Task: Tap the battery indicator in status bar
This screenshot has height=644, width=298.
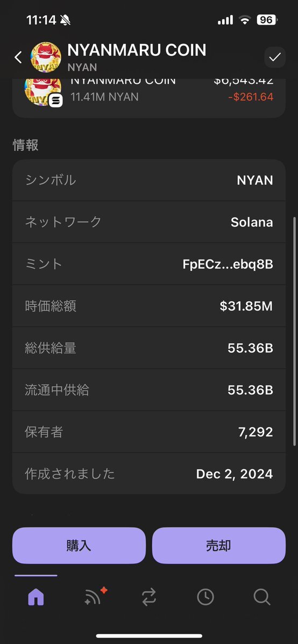Action: coord(267,20)
